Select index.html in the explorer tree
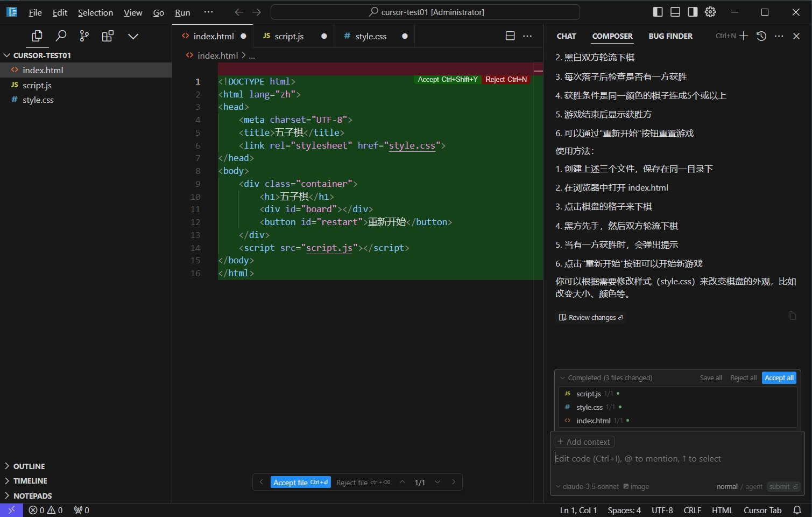Image resolution: width=812 pixels, height=517 pixels. click(86, 70)
